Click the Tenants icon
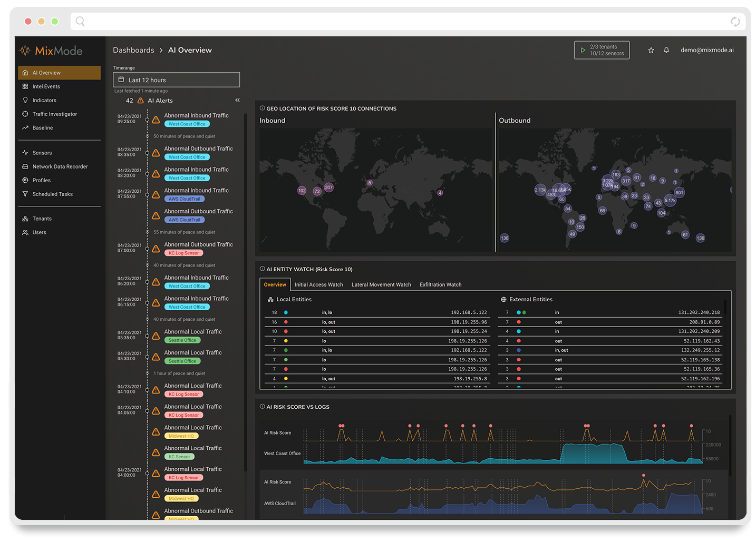Screen dimensions: 756x542 pos(25,219)
